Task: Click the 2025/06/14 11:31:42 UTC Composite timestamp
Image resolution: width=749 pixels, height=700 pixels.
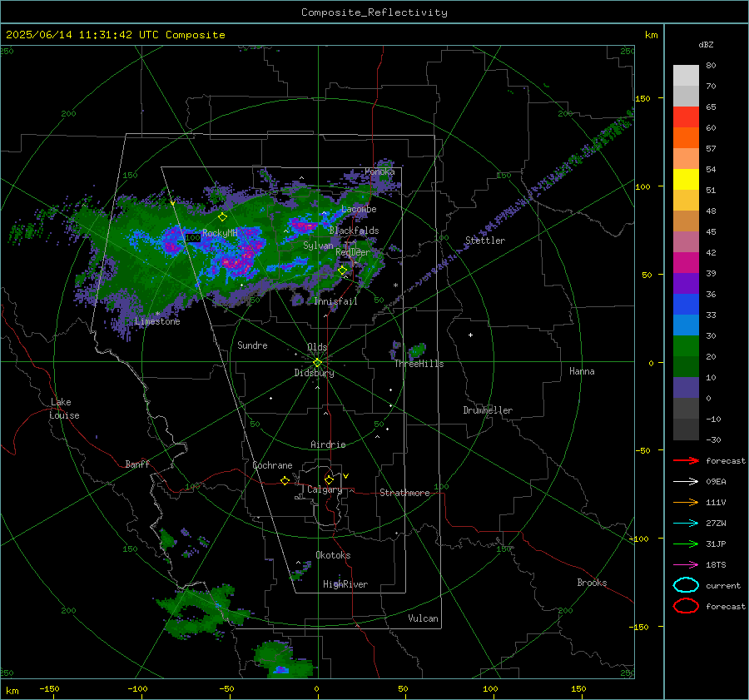Action: tap(115, 35)
